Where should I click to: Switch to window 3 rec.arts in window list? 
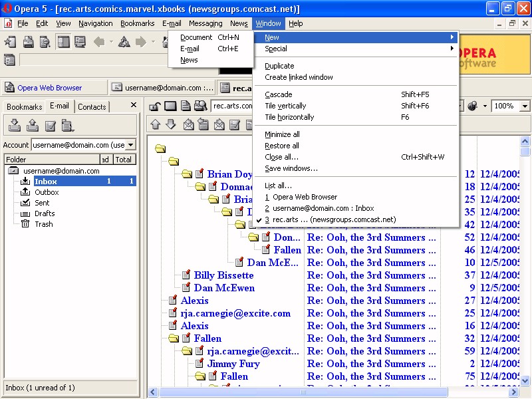point(356,219)
